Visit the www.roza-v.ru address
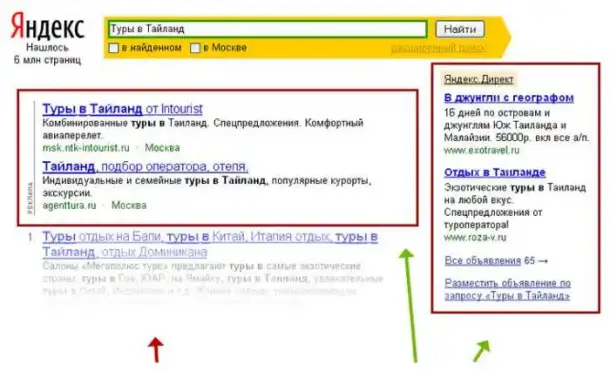This screenshot has width=610, height=371. tap(475, 237)
